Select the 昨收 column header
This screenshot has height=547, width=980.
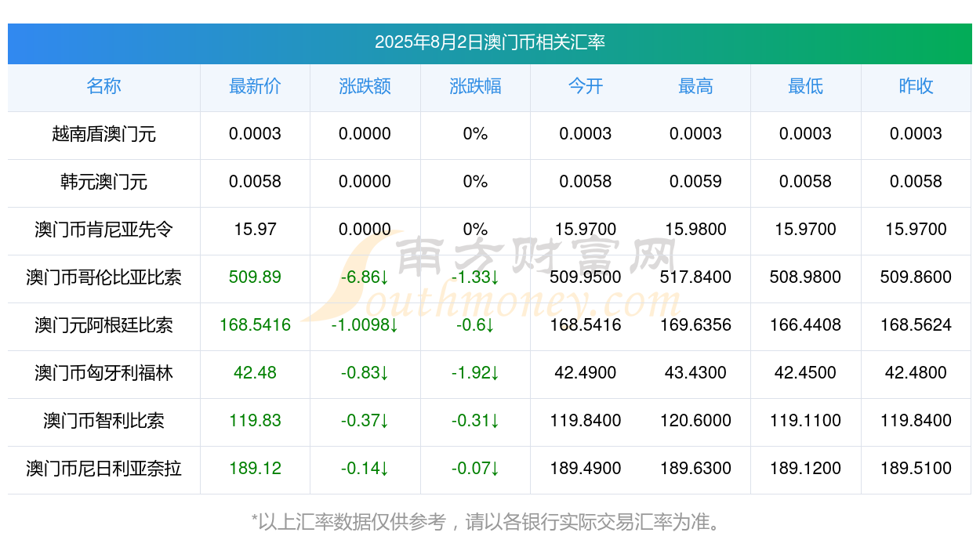[x=916, y=86]
